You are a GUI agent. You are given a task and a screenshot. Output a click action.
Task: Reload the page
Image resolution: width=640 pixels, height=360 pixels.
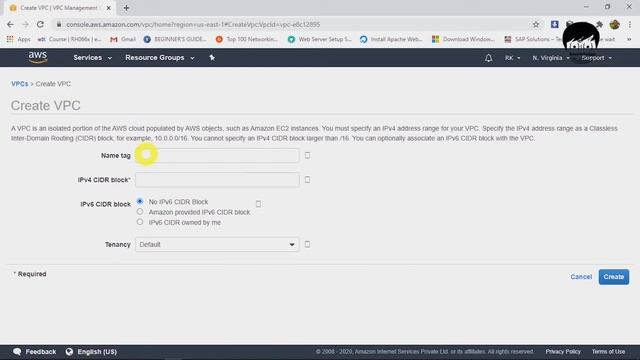click(x=40, y=24)
